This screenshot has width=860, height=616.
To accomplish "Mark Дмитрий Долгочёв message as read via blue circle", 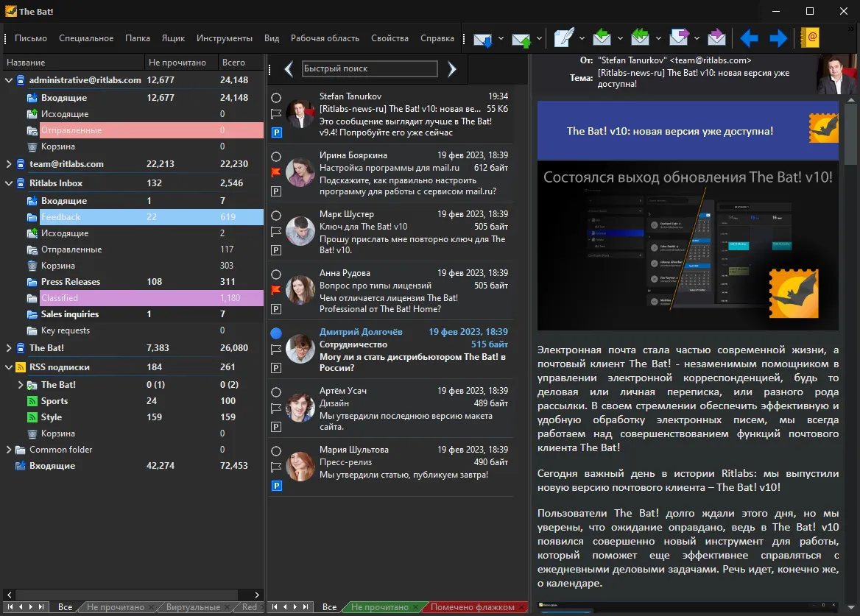I will tap(276, 333).
